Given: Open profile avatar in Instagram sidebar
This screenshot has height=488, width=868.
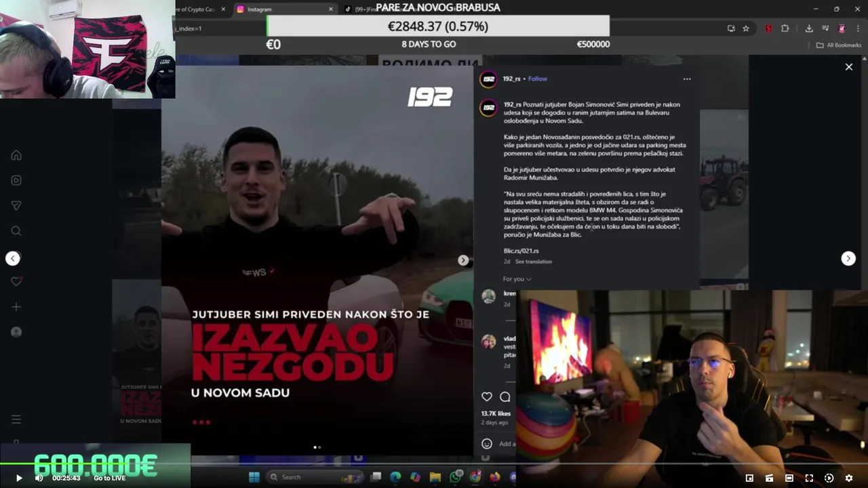Looking at the screenshot, I should [x=16, y=332].
